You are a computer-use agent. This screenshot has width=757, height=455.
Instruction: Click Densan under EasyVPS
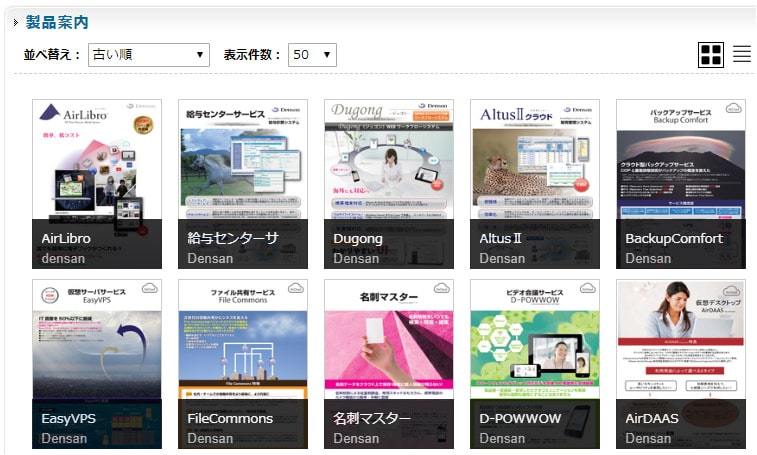pos(64,438)
